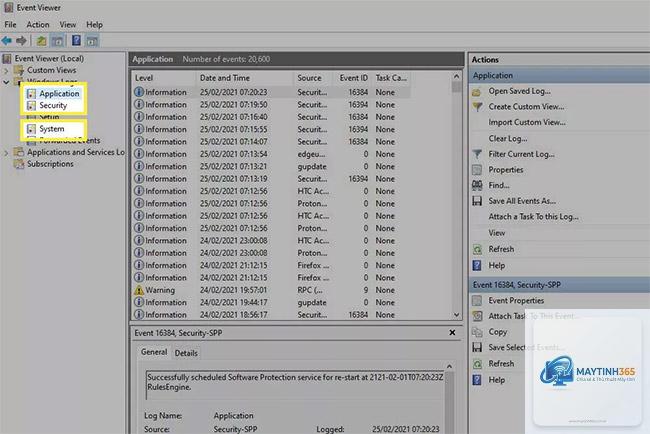Collapse the Application actions section header

559,75
